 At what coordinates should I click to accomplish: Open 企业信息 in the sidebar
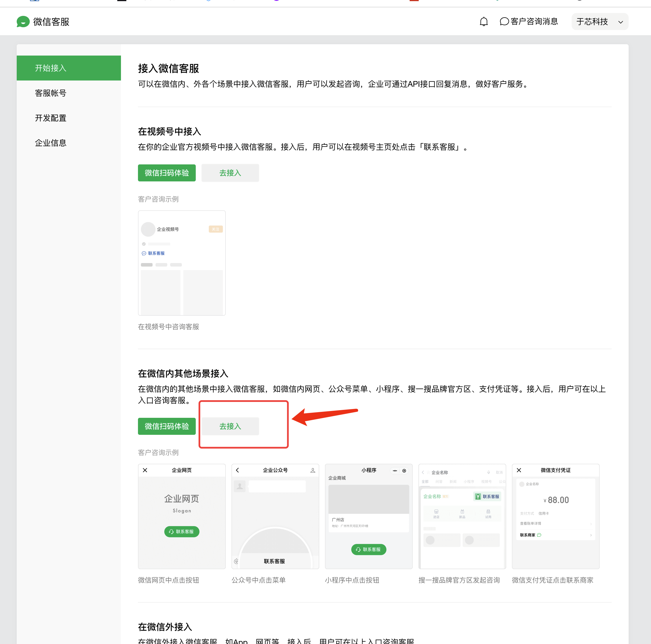(x=50, y=143)
